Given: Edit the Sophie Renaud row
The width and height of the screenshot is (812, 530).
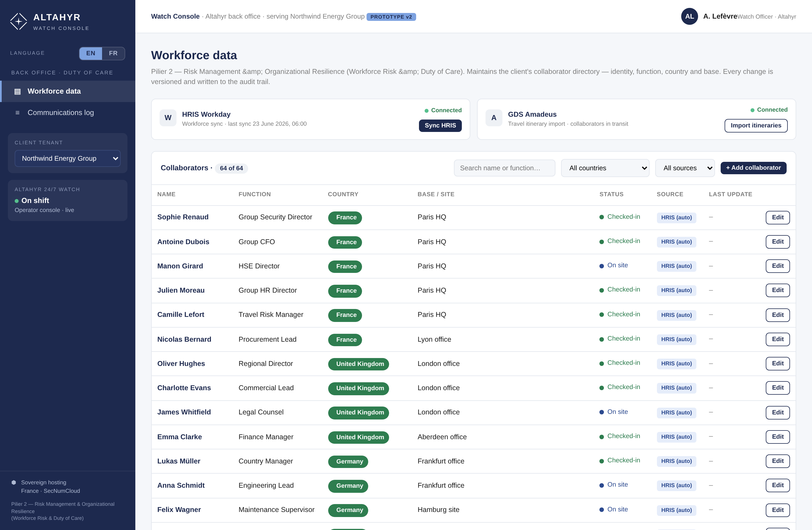Looking at the screenshot, I should pyautogui.click(x=778, y=218).
